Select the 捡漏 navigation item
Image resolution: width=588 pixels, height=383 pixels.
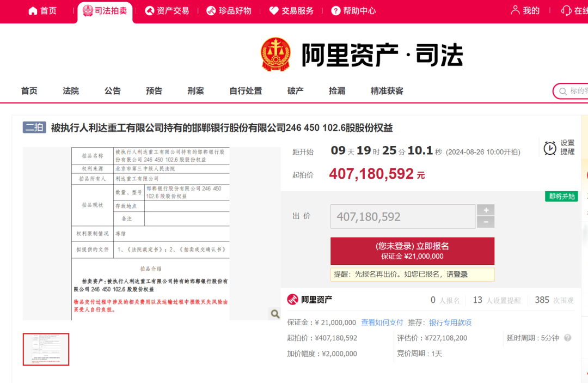pyautogui.click(x=337, y=91)
